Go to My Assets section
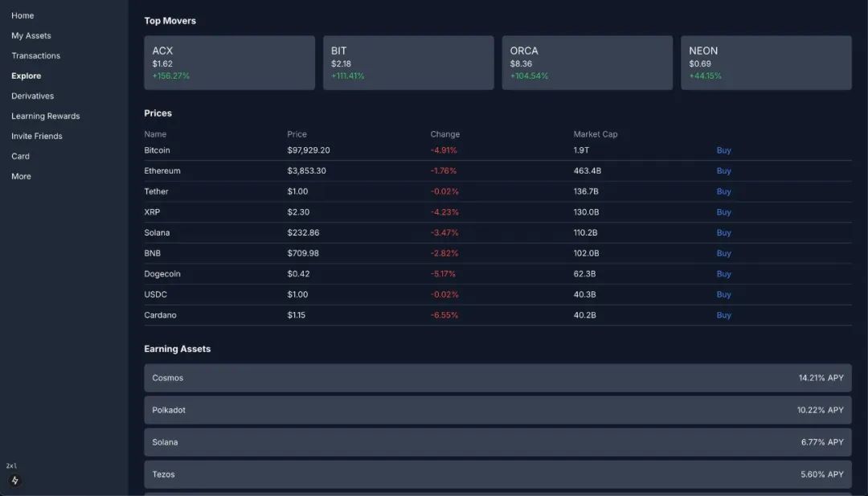 click(x=31, y=35)
